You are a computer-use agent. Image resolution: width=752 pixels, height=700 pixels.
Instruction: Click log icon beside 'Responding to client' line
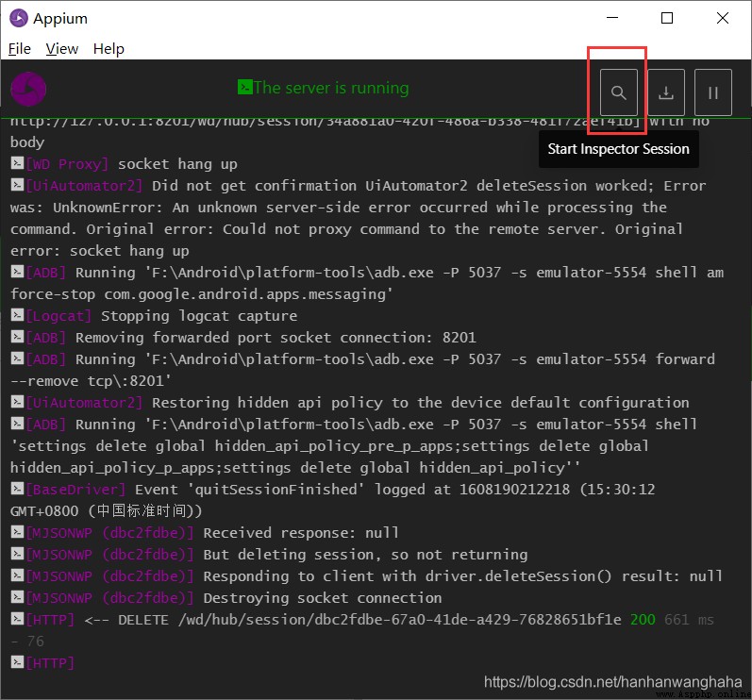click(x=17, y=575)
